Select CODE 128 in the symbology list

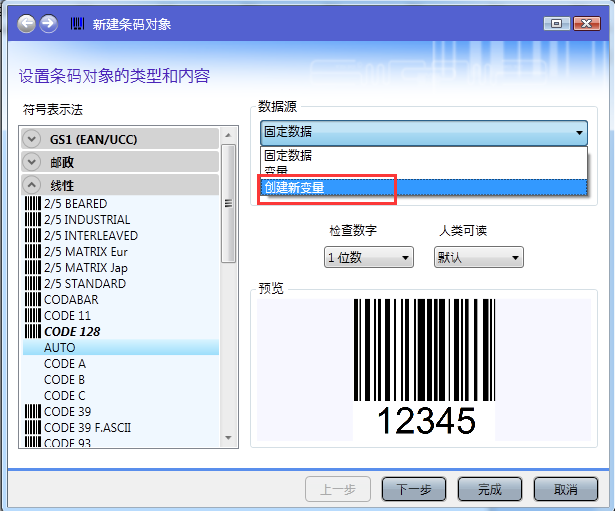pos(72,331)
